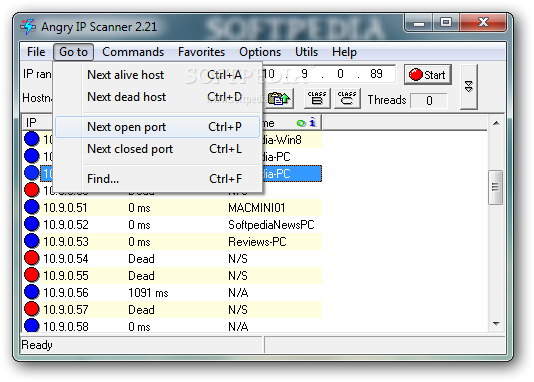The image size is (534, 382).
Task: Click the red dead icon for 10.9.0.54
Action: click(32, 258)
